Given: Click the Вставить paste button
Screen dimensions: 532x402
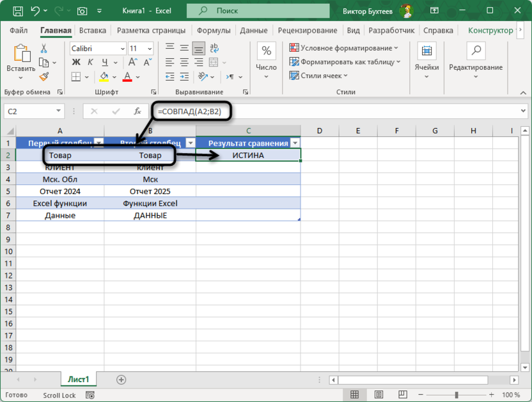Looking at the screenshot, I should [21, 58].
